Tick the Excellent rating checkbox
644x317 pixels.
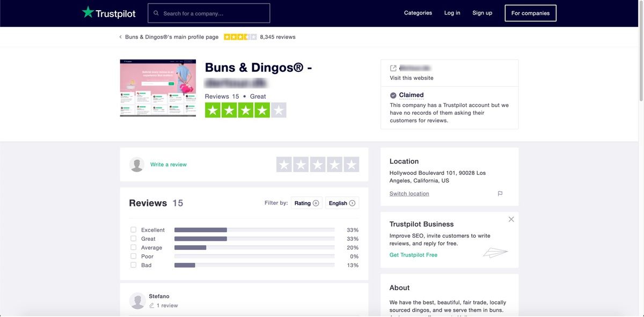[x=134, y=230]
